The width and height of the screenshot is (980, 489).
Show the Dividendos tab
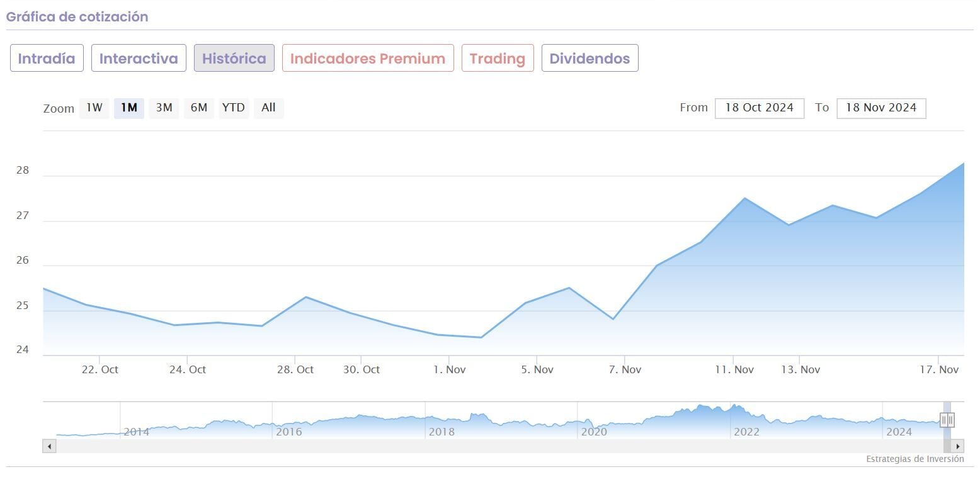[590, 59]
